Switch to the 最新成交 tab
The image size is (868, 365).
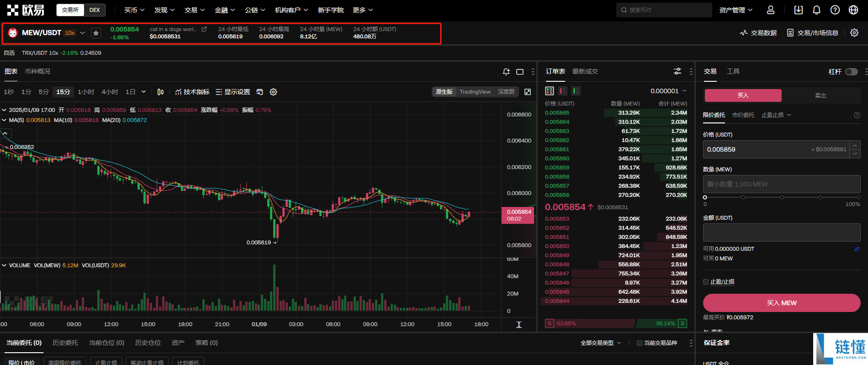[x=585, y=71]
